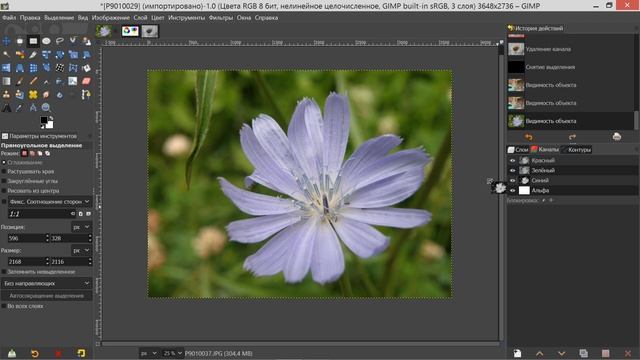Open the Фильтры menu
Image resolution: width=640 pixels, height=360 pixels.
point(221,18)
